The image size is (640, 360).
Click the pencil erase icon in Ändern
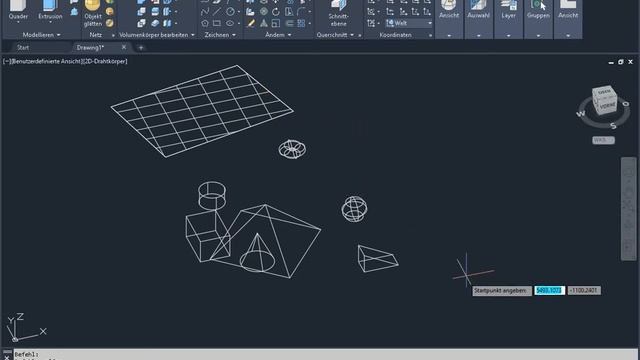coord(251,23)
